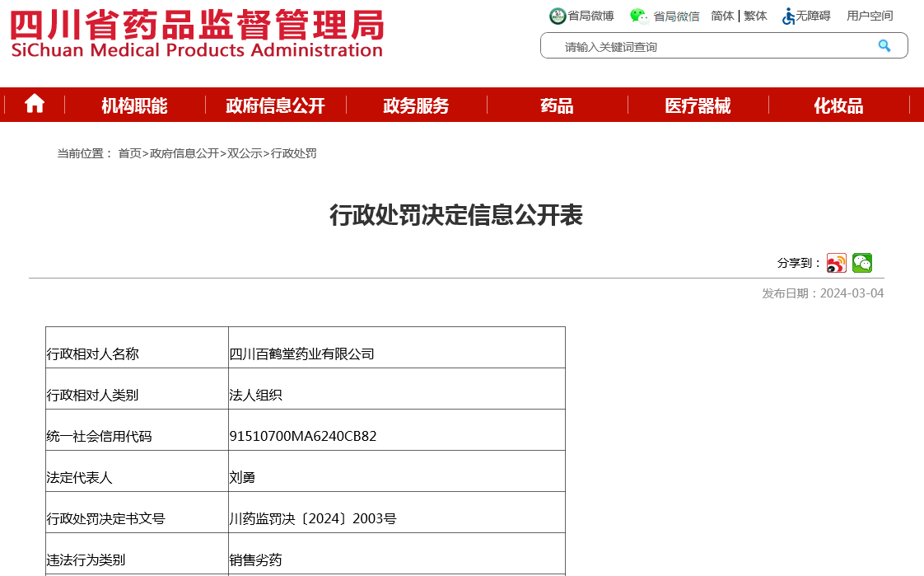Viewport: 924px width, 576px height.
Task: Click the 行政处罚决定信息公开表 page title
Action: point(456,215)
